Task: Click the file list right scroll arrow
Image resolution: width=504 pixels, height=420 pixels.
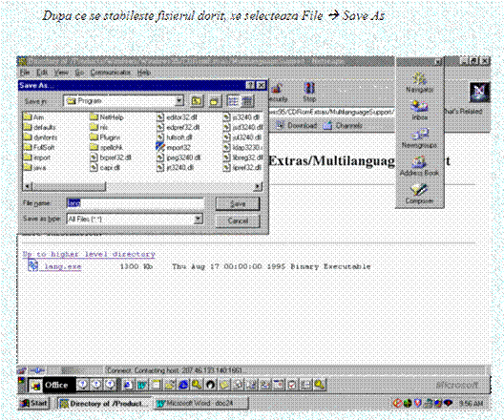Action: 258,186
